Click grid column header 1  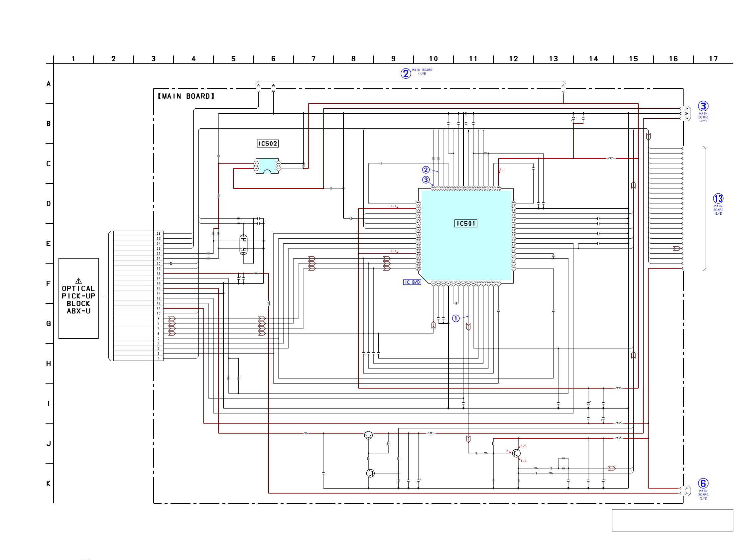(x=73, y=58)
